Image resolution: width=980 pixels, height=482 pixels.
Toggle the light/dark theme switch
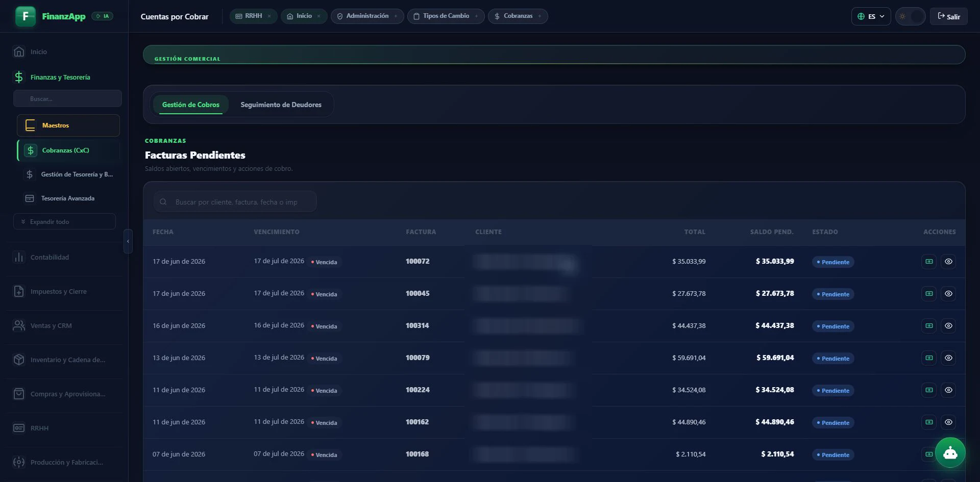pos(910,16)
